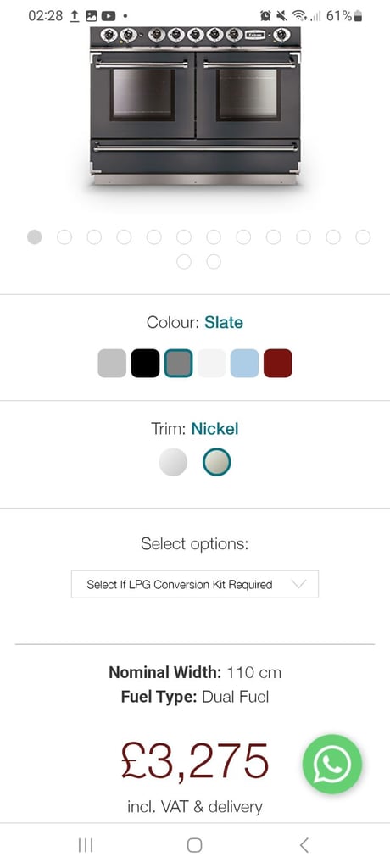Go to the second image carousel dot

tap(64, 237)
